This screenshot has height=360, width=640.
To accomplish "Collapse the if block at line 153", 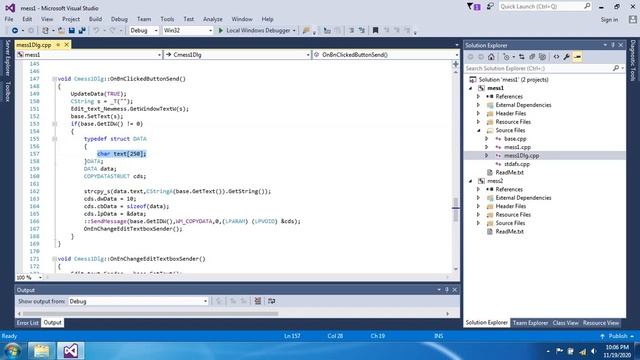I will [x=54, y=124].
